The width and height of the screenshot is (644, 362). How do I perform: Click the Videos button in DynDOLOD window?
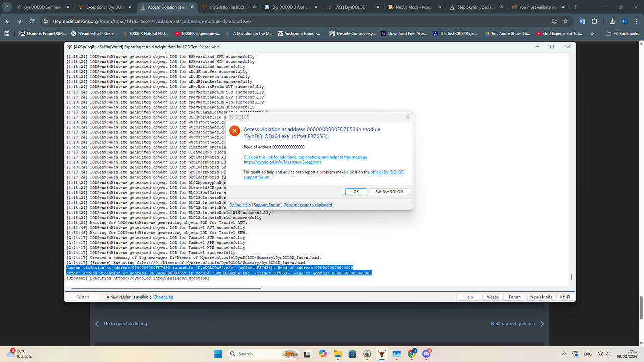click(493, 297)
